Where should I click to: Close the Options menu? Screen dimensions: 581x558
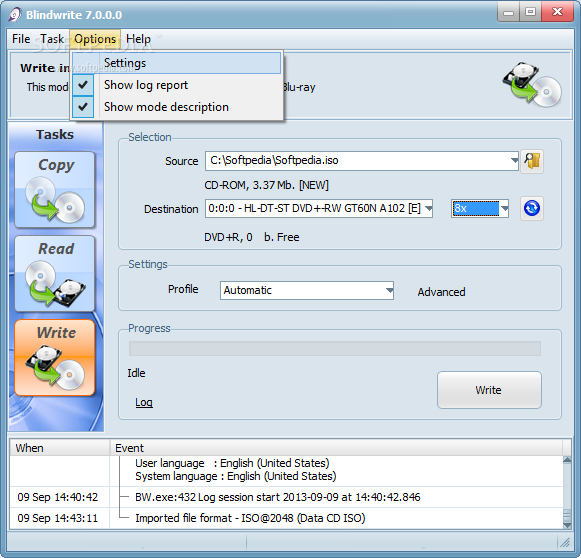click(x=95, y=39)
